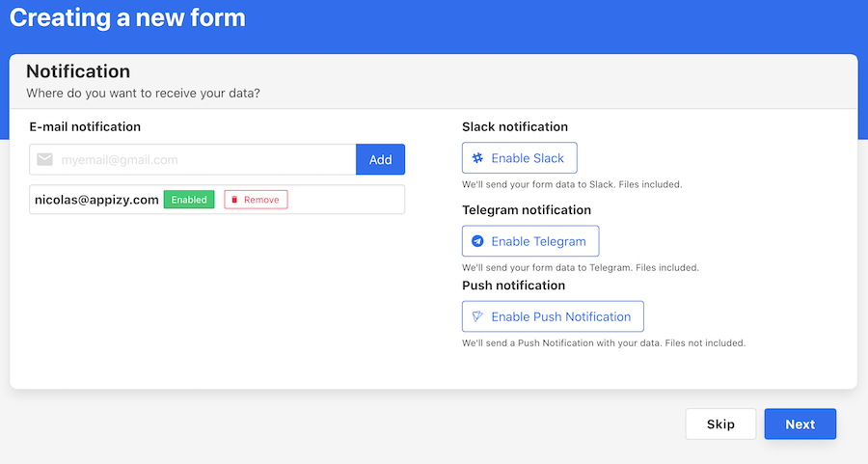Enable Telegram notifications
This screenshot has width=868, height=464.
[x=530, y=241]
